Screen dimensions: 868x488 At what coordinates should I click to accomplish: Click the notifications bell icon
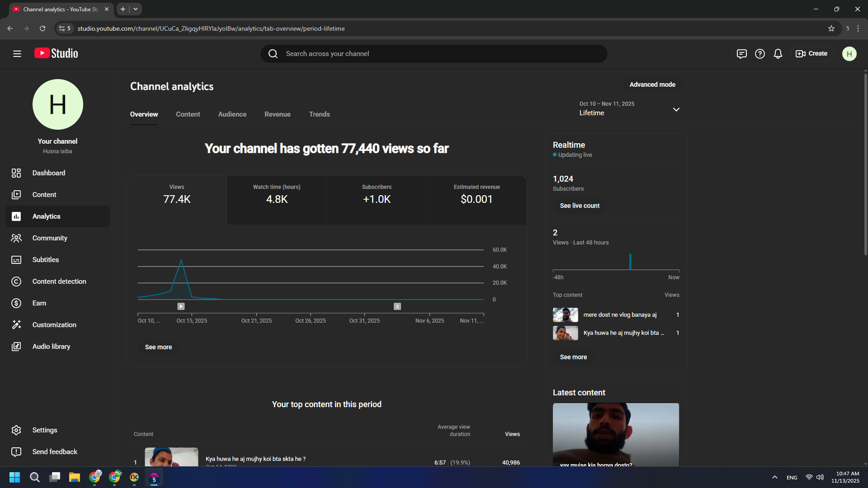(x=778, y=54)
